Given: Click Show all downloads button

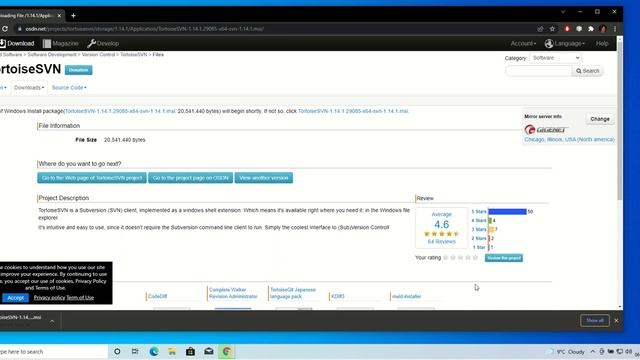Looking at the screenshot, I should point(595,320).
